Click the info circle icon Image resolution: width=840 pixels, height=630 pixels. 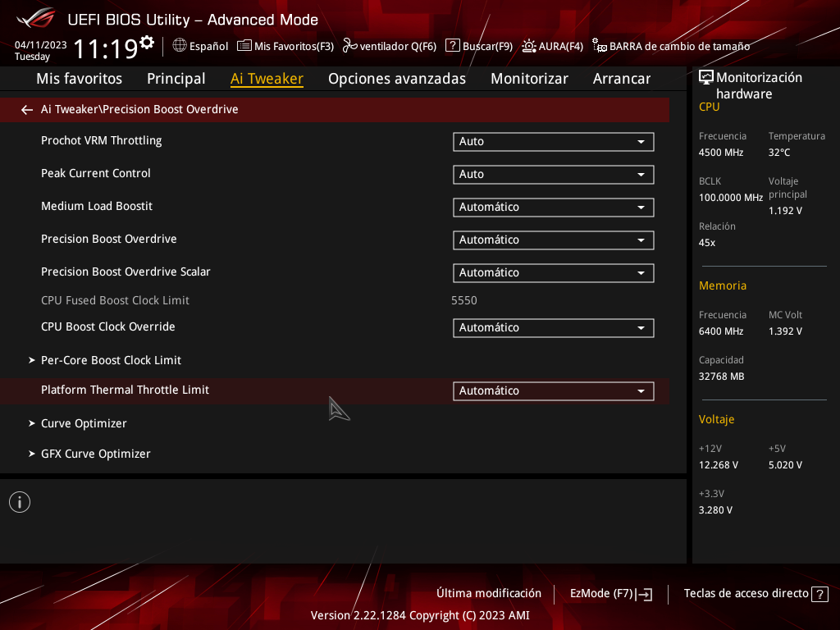20,502
